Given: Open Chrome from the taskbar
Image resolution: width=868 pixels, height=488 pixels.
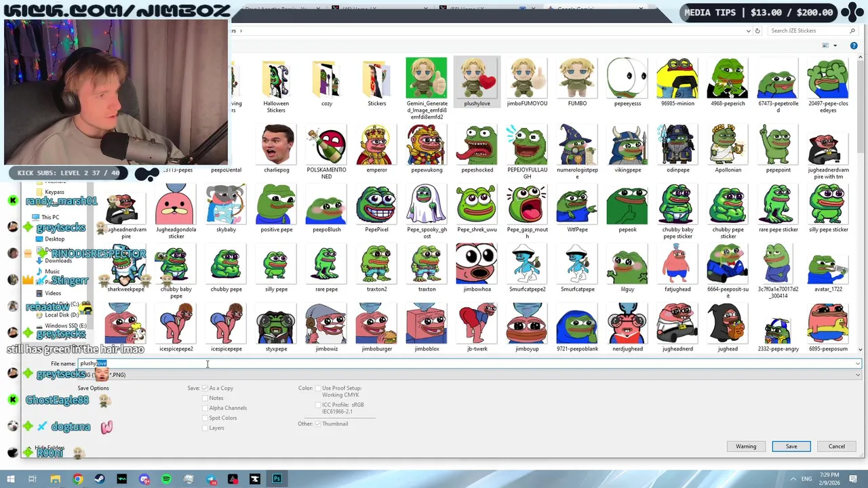Looking at the screenshot, I should tap(78, 479).
